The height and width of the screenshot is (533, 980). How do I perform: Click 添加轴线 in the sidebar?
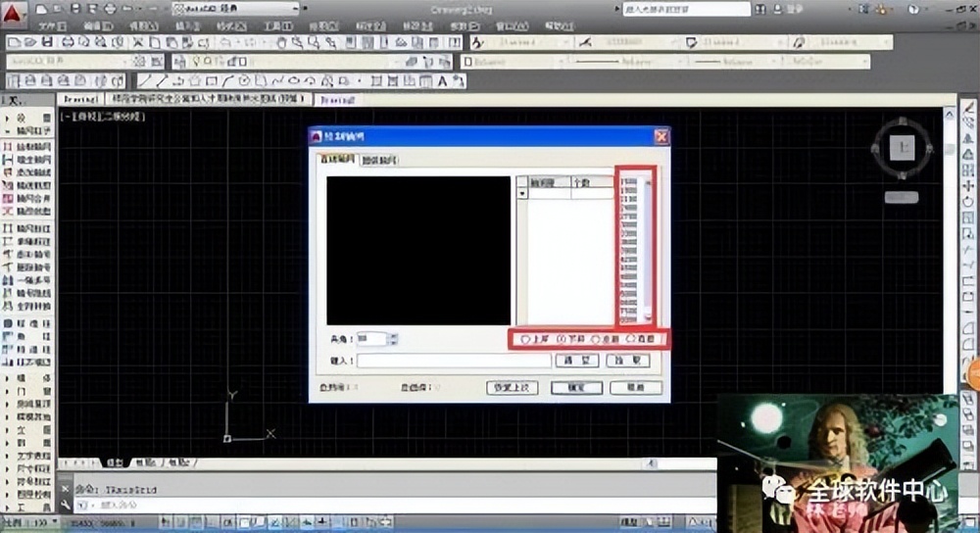[26, 172]
